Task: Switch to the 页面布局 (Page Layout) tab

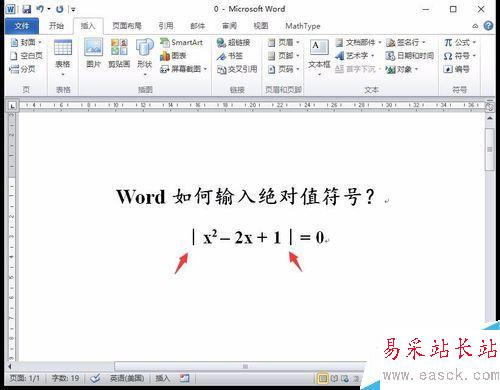Action: [127, 26]
